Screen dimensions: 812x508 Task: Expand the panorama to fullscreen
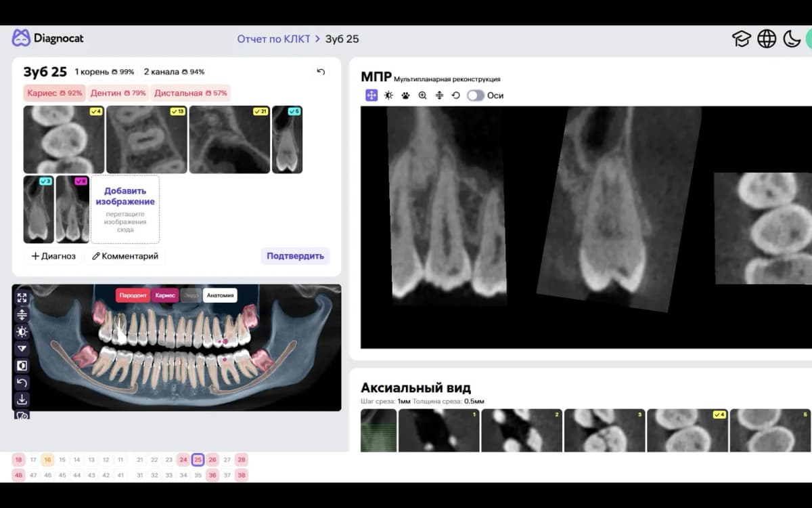22,297
